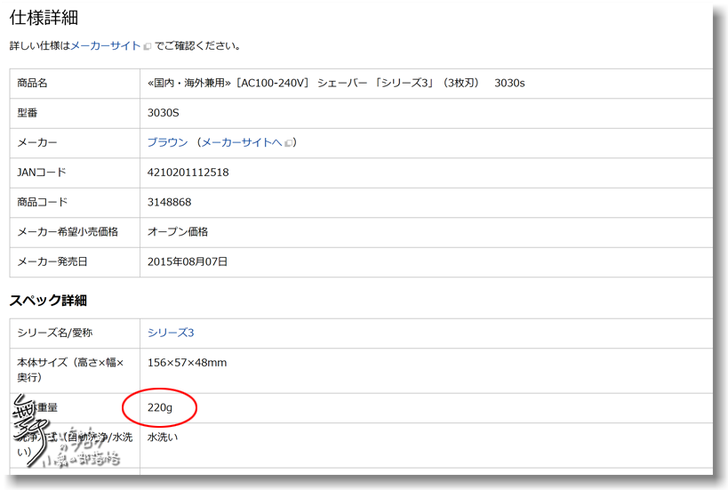The width and height of the screenshot is (728, 490).
Task: Select the product code value 3148868
Action: [169, 202]
